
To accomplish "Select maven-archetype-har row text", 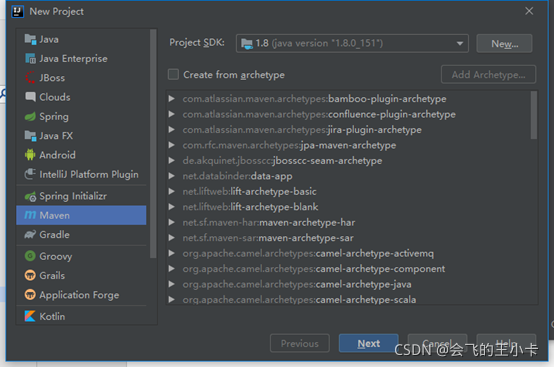I will tap(269, 223).
